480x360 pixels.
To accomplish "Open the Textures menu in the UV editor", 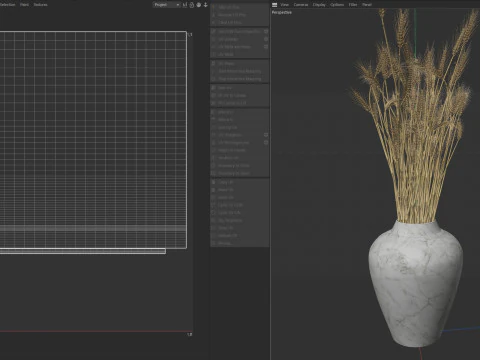I will 40,5.
